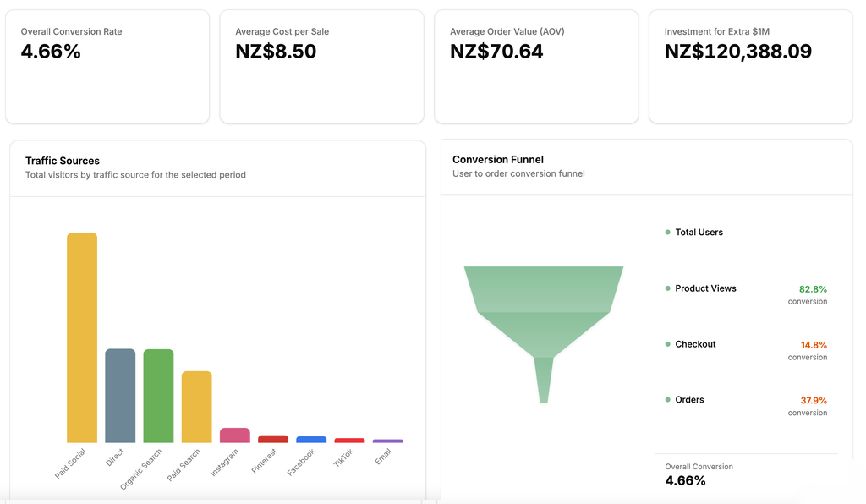Select the Total Users legend item
Screen dimensions: 866x504
point(699,233)
